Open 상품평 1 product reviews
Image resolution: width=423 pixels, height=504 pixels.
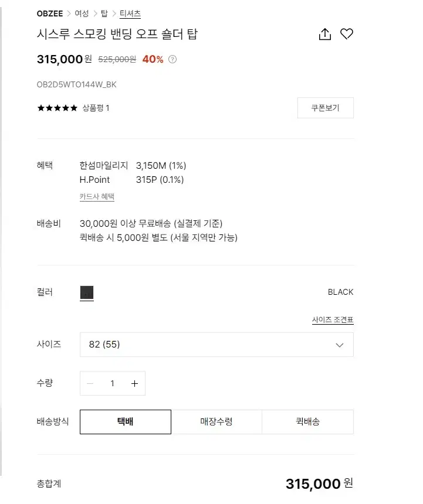[x=96, y=108]
